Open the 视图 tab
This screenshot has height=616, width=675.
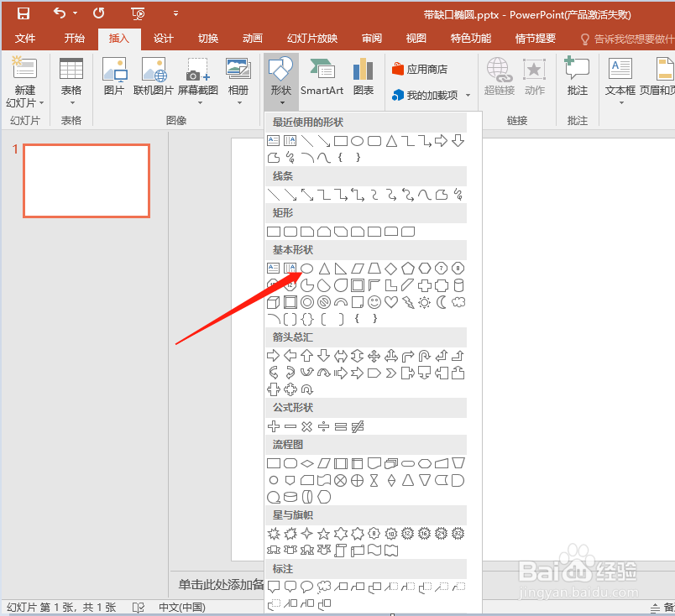416,39
